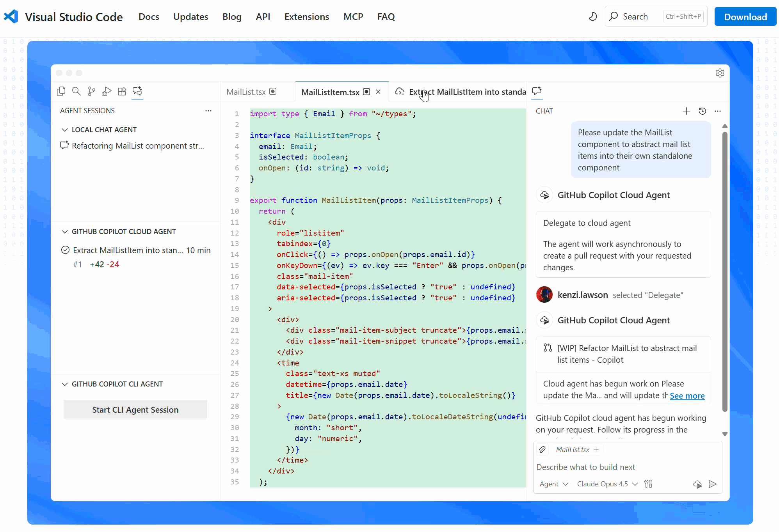Start a new chat with the plus icon
Image resolution: width=779 pixels, height=532 pixels.
point(686,111)
